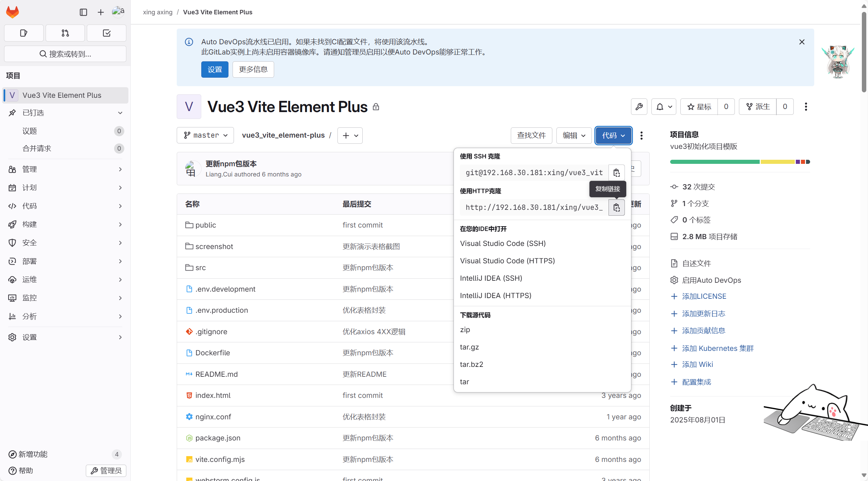Open the user avatar menu

(x=118, y=12)
